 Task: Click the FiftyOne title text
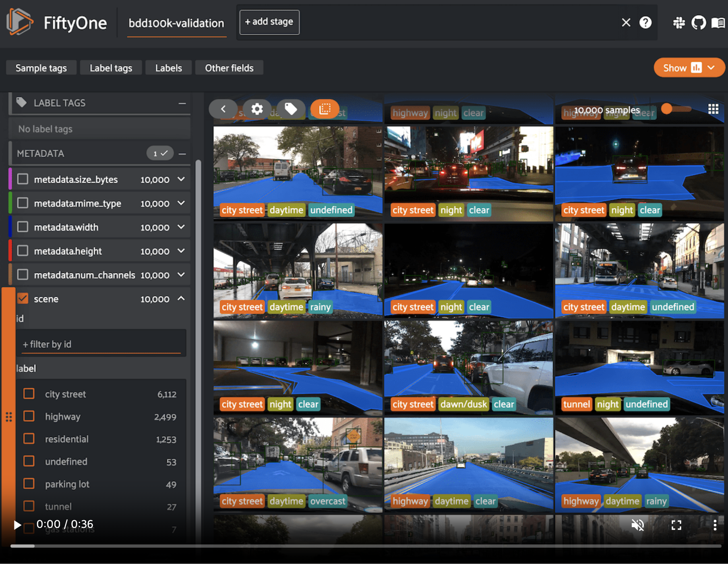coord(75,23)
